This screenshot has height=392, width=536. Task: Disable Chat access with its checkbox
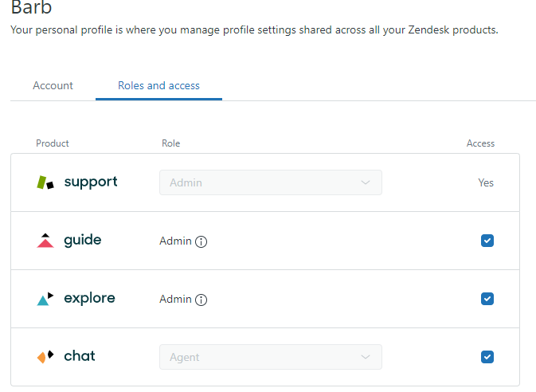pos(487,357)
